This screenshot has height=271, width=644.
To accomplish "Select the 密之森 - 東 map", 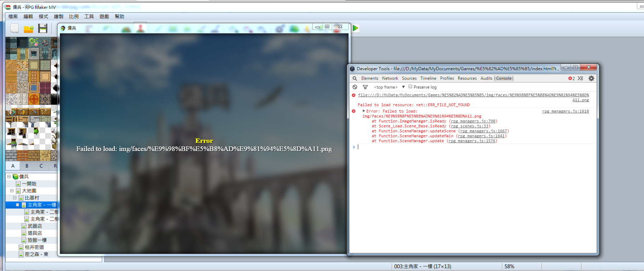I will pos(36,254).
